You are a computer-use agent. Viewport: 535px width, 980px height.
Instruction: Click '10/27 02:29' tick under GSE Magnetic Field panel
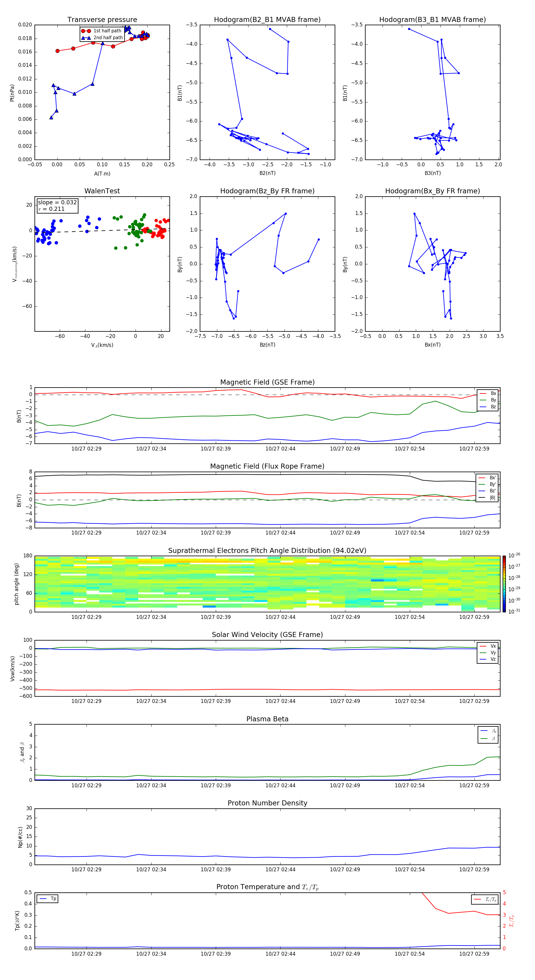click(x=86, y=449)
